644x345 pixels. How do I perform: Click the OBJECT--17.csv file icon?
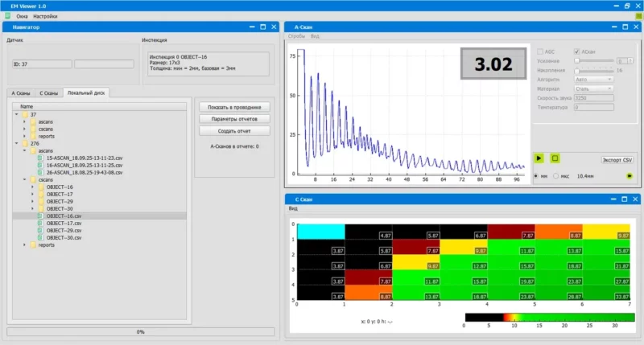pos(40,224)
